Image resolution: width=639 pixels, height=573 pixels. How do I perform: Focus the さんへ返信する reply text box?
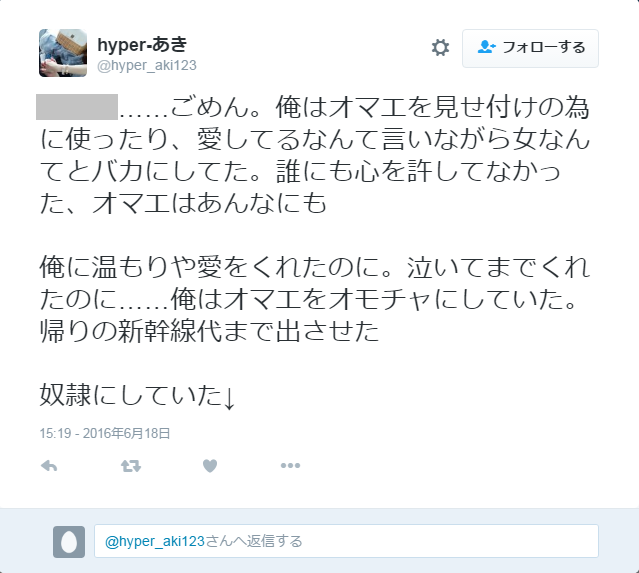click(x=346, y=541)
